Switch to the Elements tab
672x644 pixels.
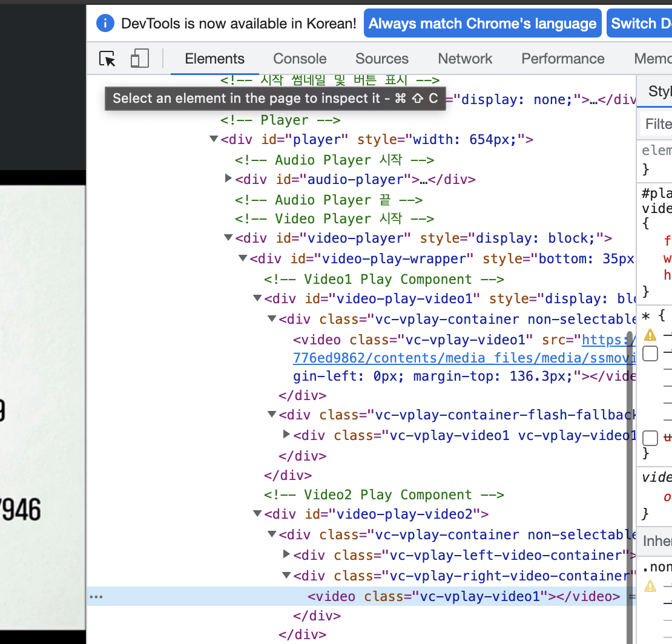coord(215,59)
